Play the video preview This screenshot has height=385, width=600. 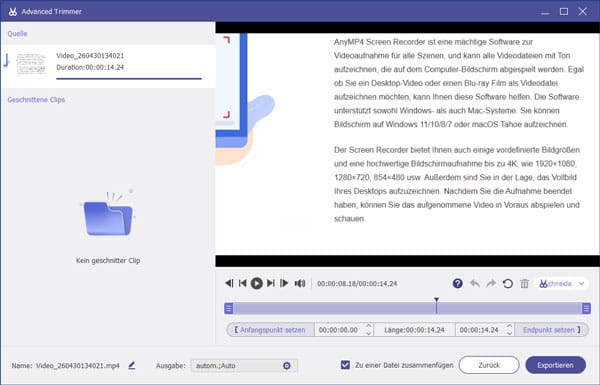pyautogui.click(x=256, y=283)
